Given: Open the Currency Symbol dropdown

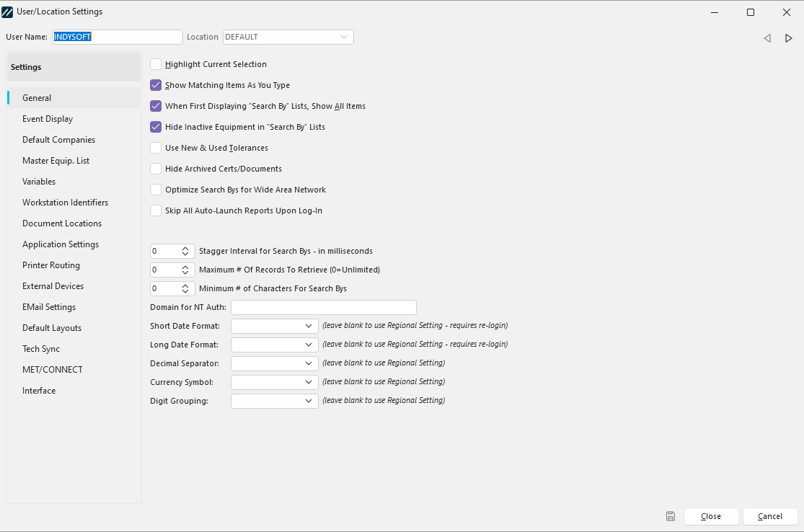Looking at the screenshot, I should point(309,382).
